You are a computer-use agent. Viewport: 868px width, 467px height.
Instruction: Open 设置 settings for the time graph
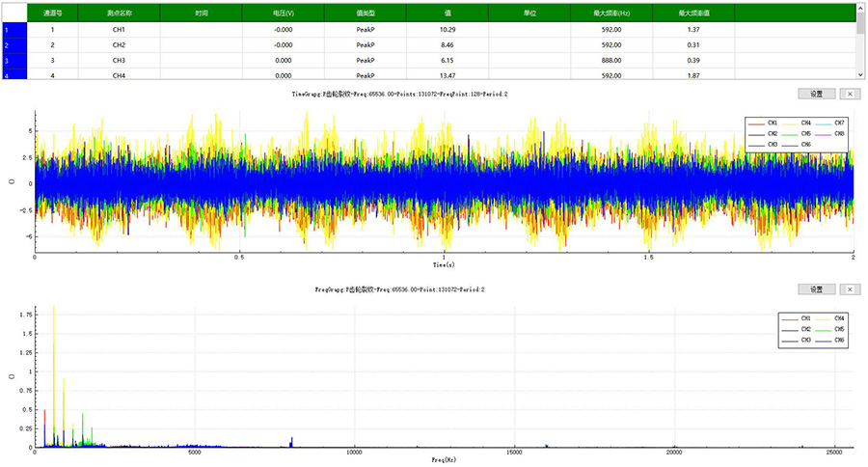coord(816,94)
